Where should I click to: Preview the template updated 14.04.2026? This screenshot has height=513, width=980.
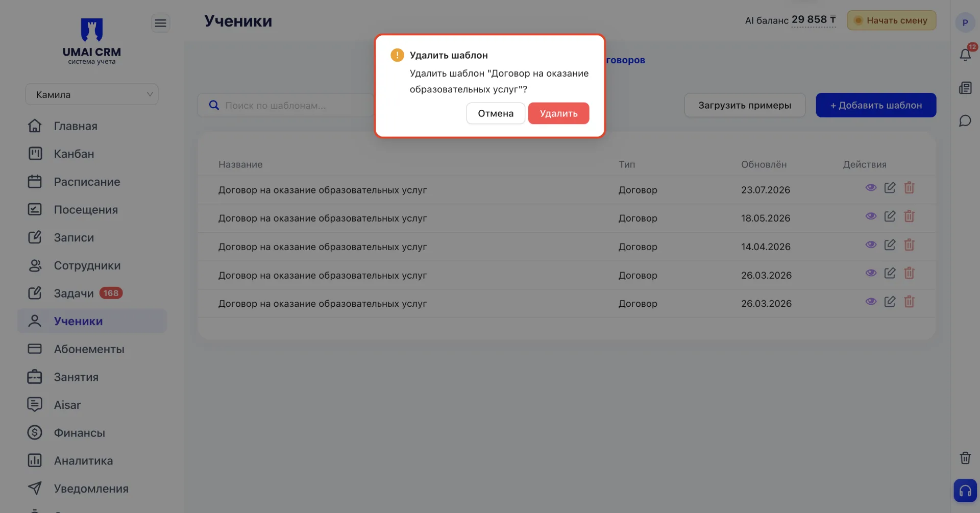pyautogui.click(x=871, y=245)
